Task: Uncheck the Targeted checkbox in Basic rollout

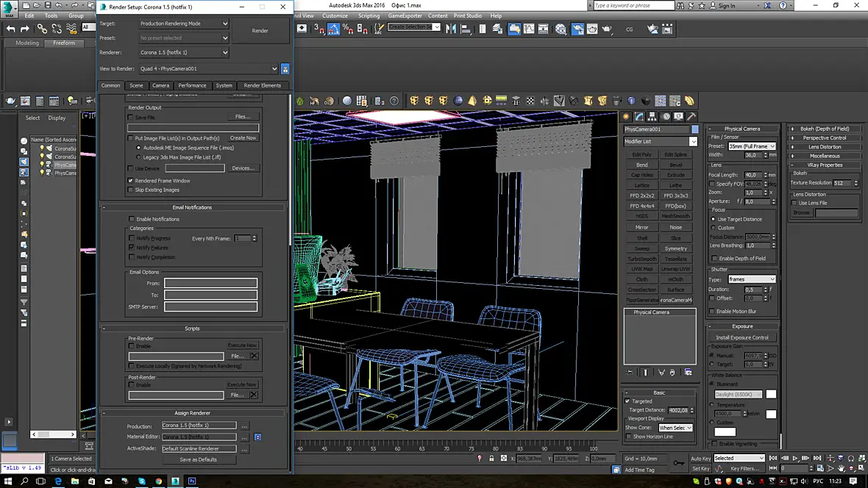Action: 627,401
